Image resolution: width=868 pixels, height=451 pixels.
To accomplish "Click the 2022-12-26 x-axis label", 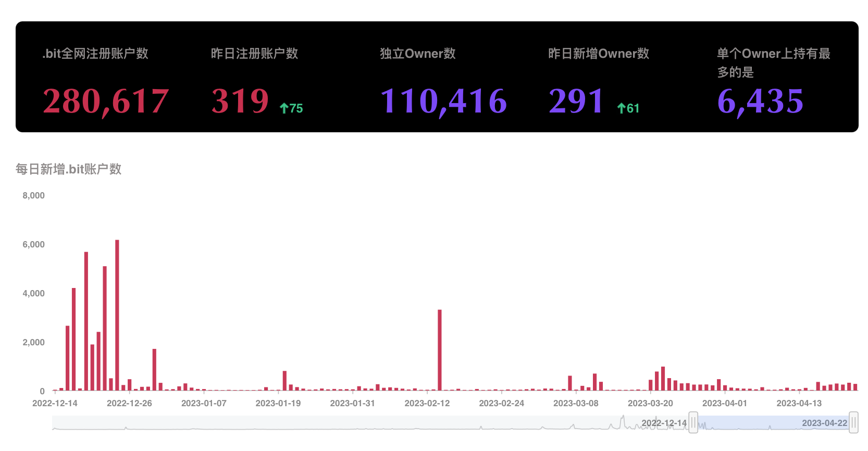I will point(129,403).
